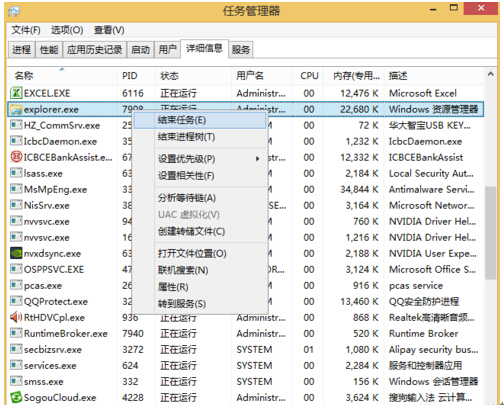Sort by the 状态 column header
The width and height of the screenshot is (504, 405).
(x=193, y=76)
